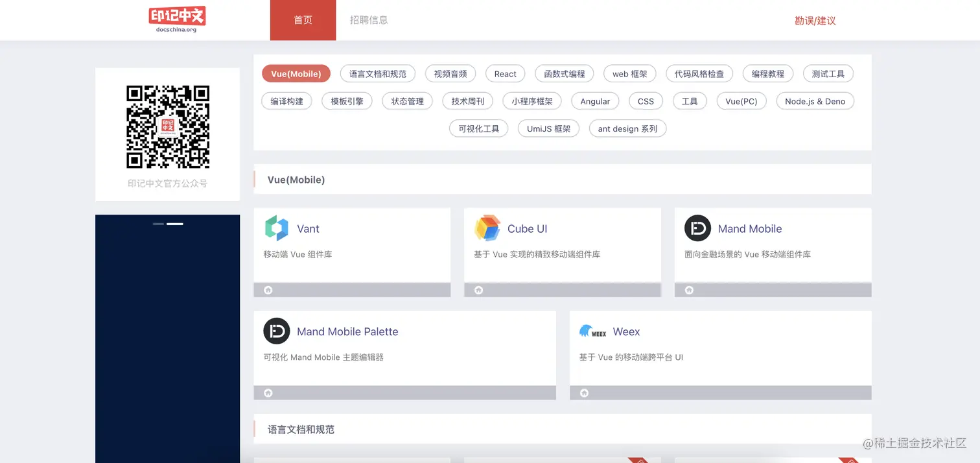The height and width of the screenshot is (463, 980).
Task: Select the Vue(PC) category tag
Action: click(x=741, y=101)
